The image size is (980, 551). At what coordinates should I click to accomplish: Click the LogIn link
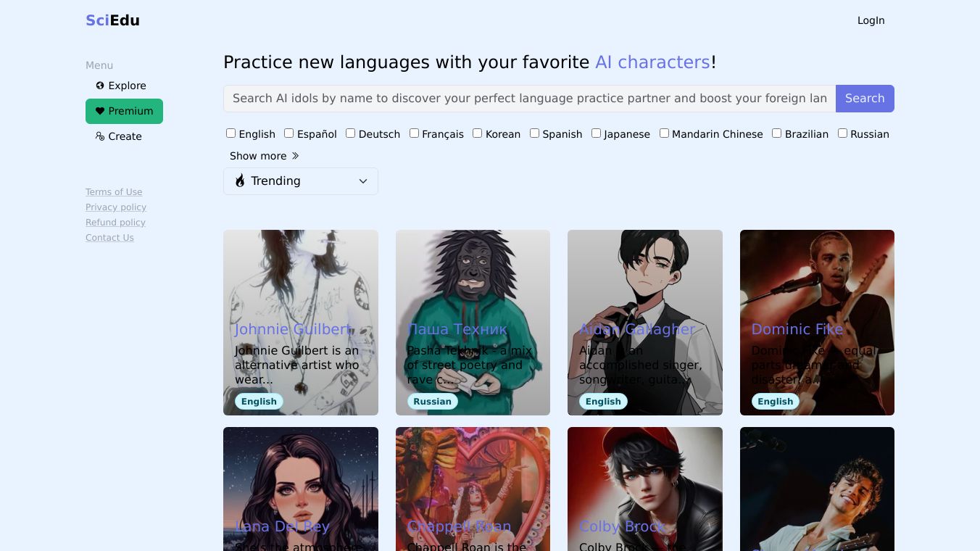tap(871, 20)
